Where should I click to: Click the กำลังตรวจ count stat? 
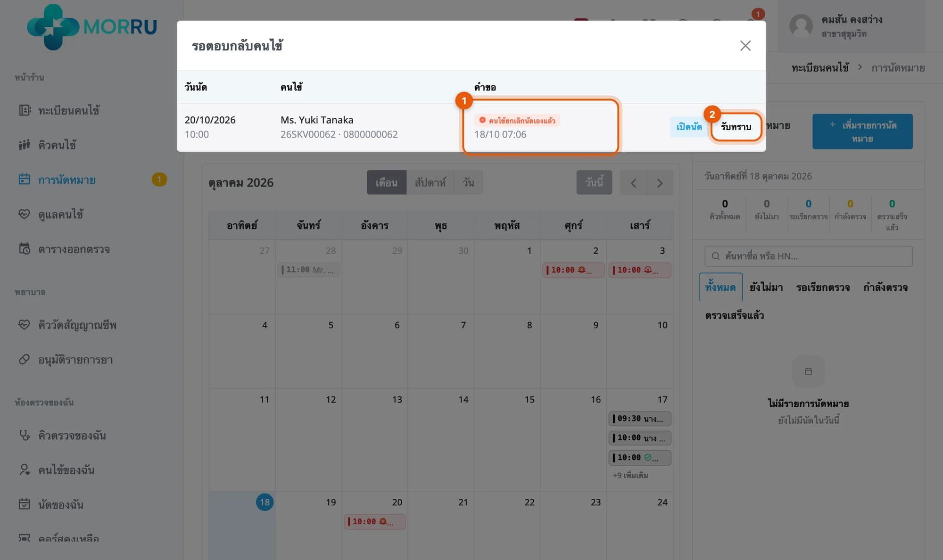pyautogui.click(x=850, y=209)
